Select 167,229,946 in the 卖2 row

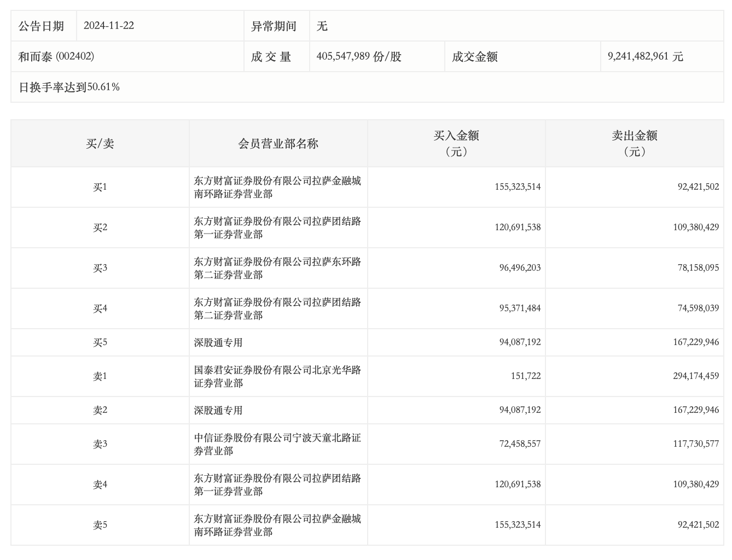(x=696, y=410)
